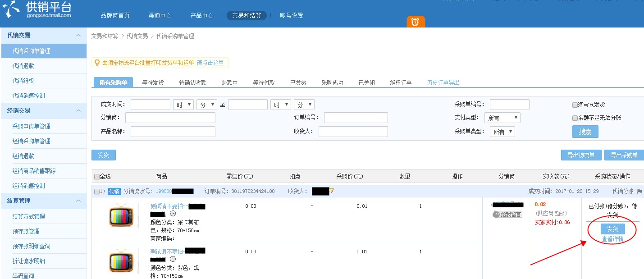Click the orange alarm clock reminder icon
The width and height of the screenshot is (644, 279).
[x=416, y=21]
